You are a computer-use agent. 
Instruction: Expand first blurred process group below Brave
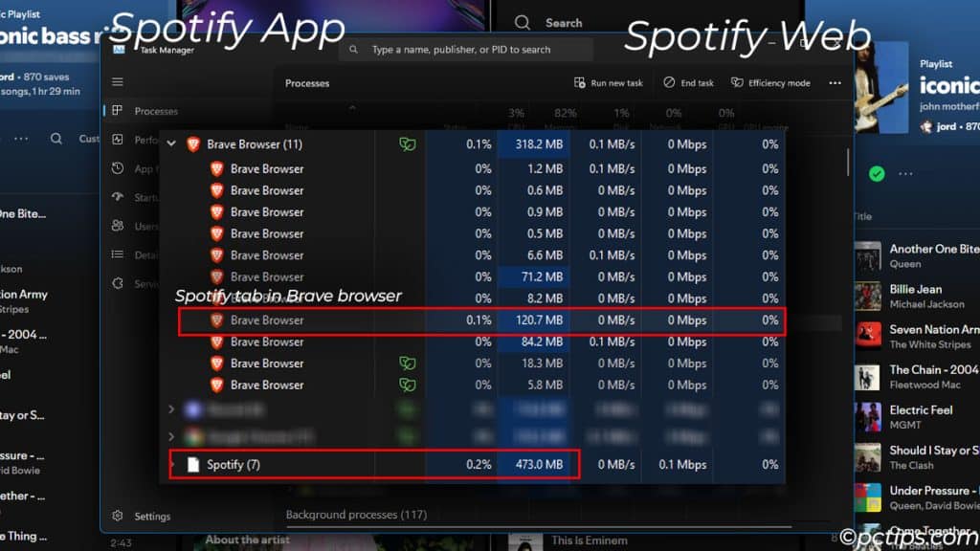[x=171, y=409]
